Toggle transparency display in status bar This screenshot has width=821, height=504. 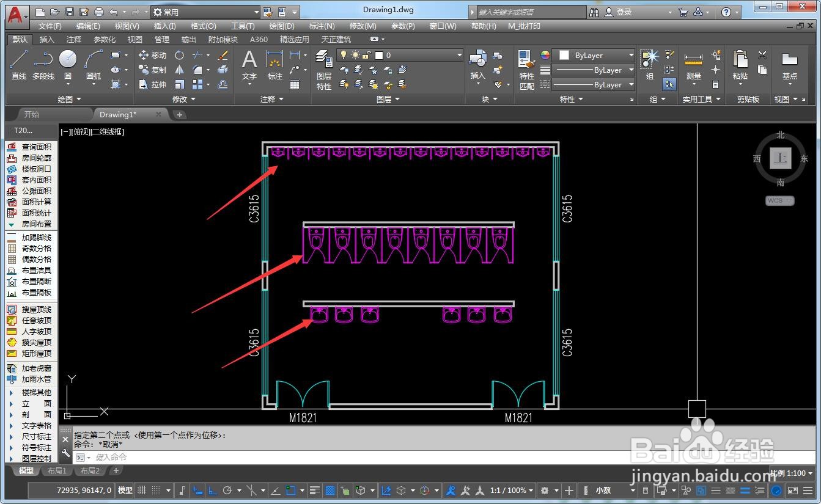click(x=330, y=490)
